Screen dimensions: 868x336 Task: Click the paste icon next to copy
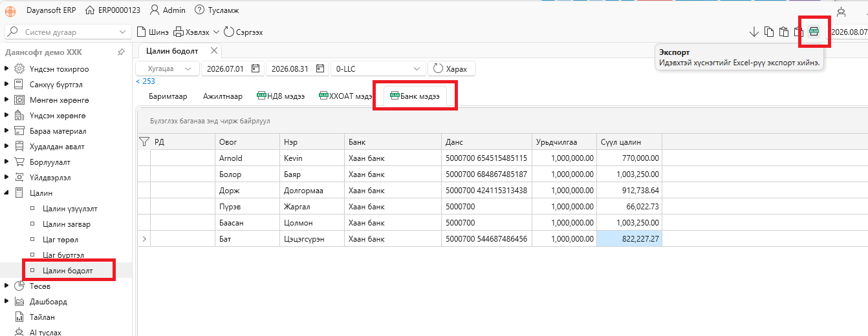784,32
